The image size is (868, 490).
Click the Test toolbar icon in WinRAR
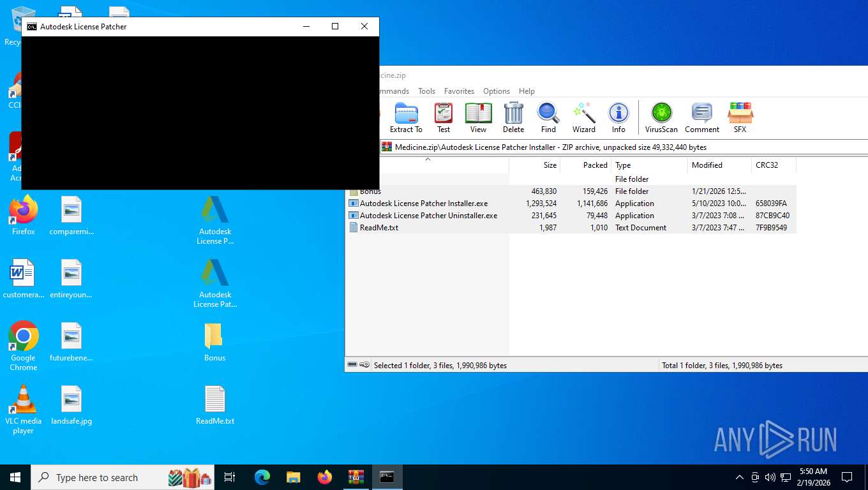click(x=444, y=117)
